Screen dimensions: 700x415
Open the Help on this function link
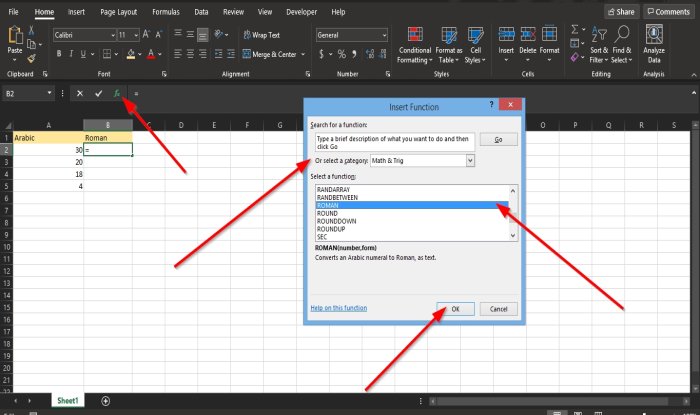(x=338, y=308)
